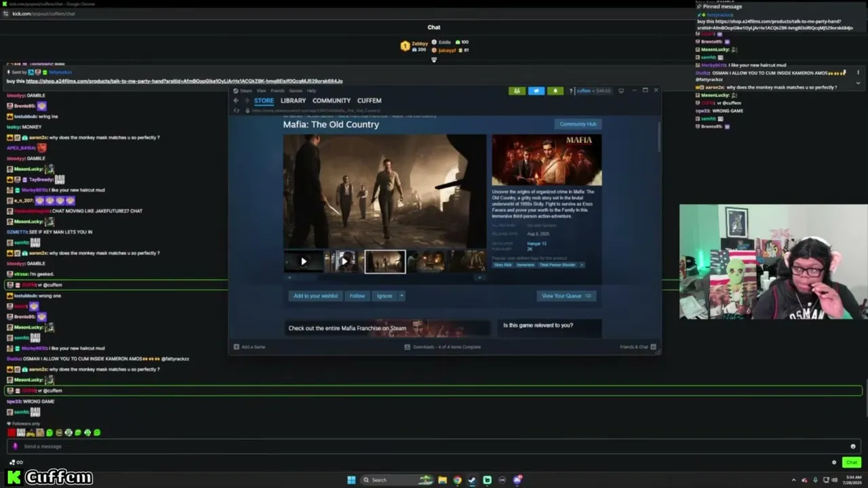Screen dimensions: 868x488
Task: Click the Windows taskbar Search box
Action: tap(397, 480)
